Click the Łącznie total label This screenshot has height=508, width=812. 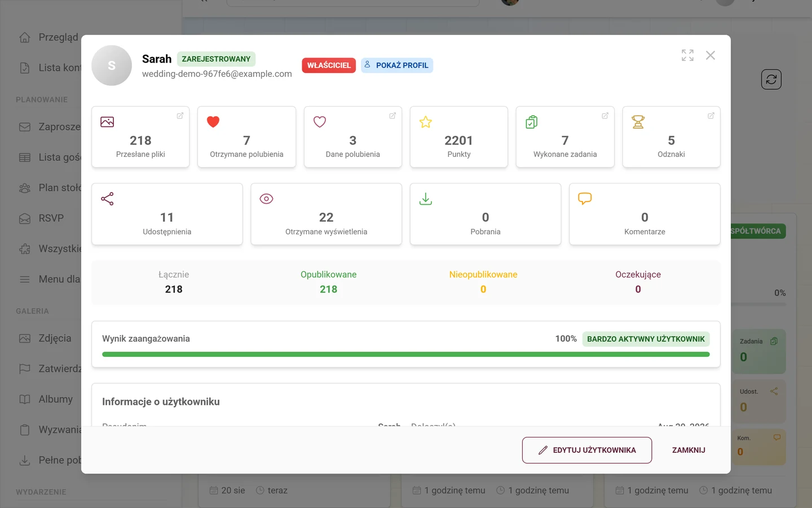174,275
